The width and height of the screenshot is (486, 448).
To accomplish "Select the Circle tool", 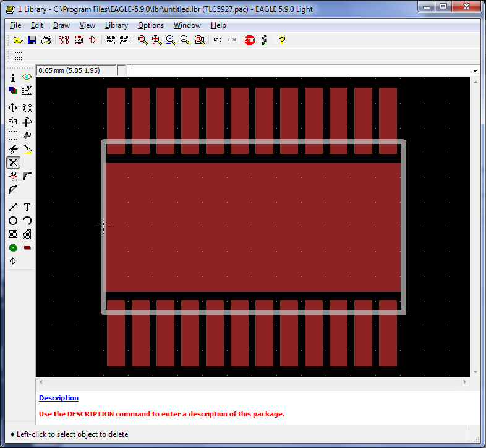I will pyautogui.click(x=13, y=221).
